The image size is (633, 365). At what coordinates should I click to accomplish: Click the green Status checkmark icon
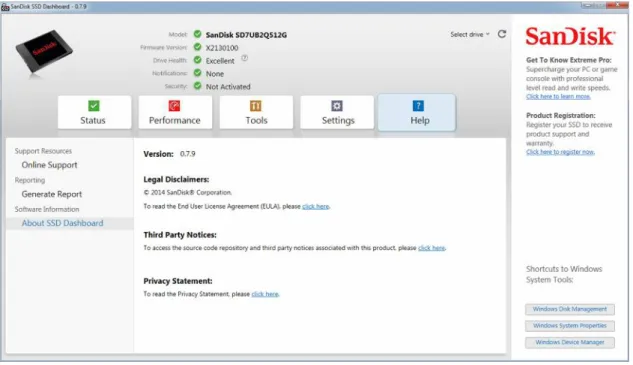click(x=94, y=106)
